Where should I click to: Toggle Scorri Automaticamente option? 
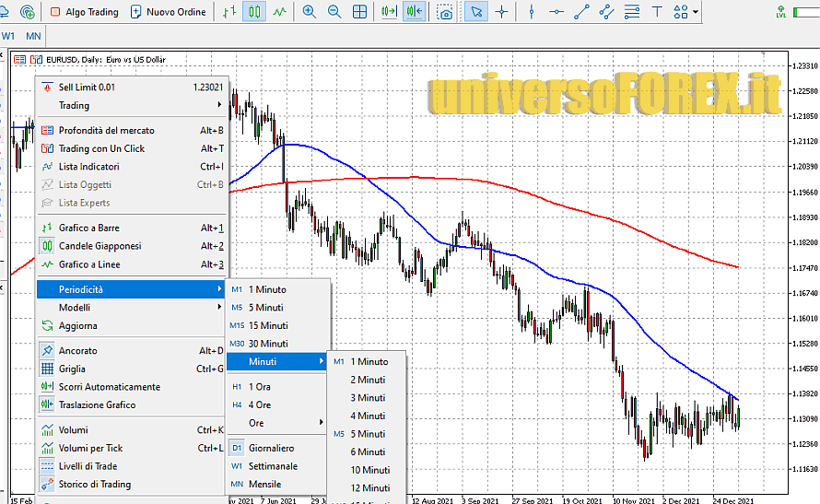pyautogui.click(x=109, y=387)
